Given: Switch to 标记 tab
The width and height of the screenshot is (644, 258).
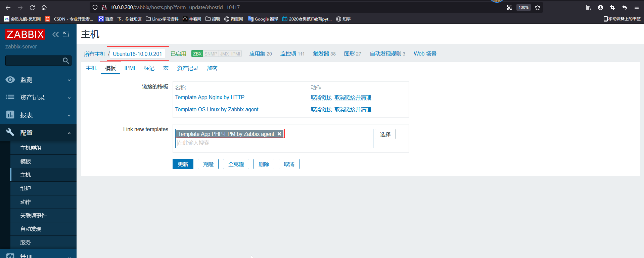Looking at the screenshot, I should (x=149, y=68).
